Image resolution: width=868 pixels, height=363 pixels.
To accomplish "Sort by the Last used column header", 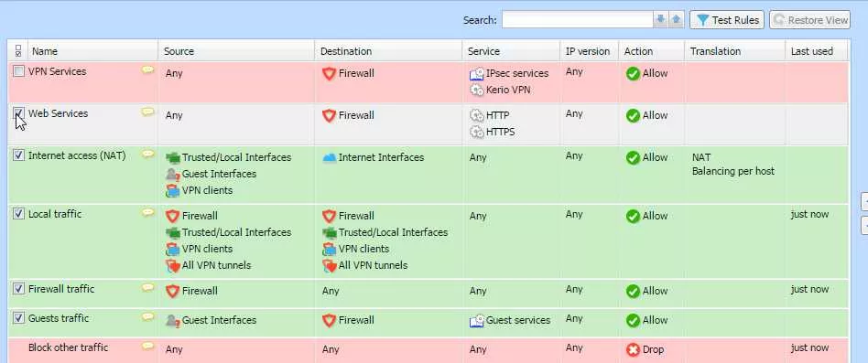I will point(817,51).
